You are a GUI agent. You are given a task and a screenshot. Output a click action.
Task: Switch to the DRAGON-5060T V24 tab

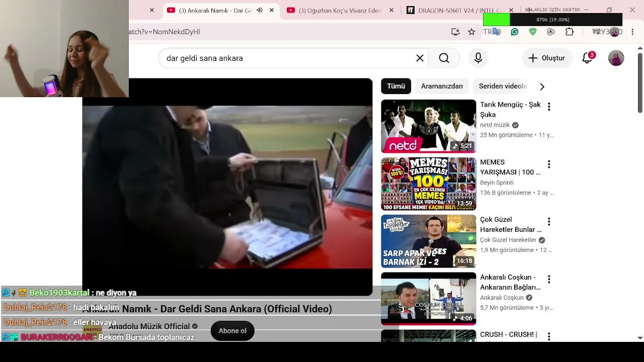coord(460,10)
